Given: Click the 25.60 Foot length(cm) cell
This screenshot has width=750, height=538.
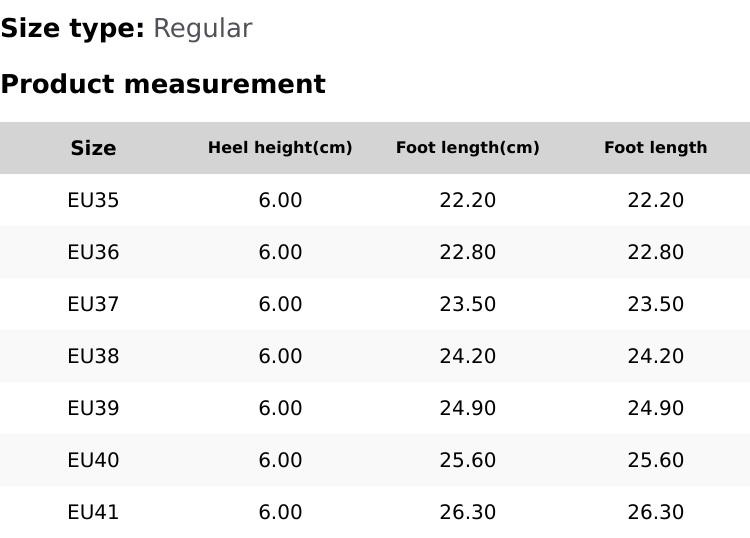Looking at the screenshot, I should pyautogui.click(x=468, y=460).
